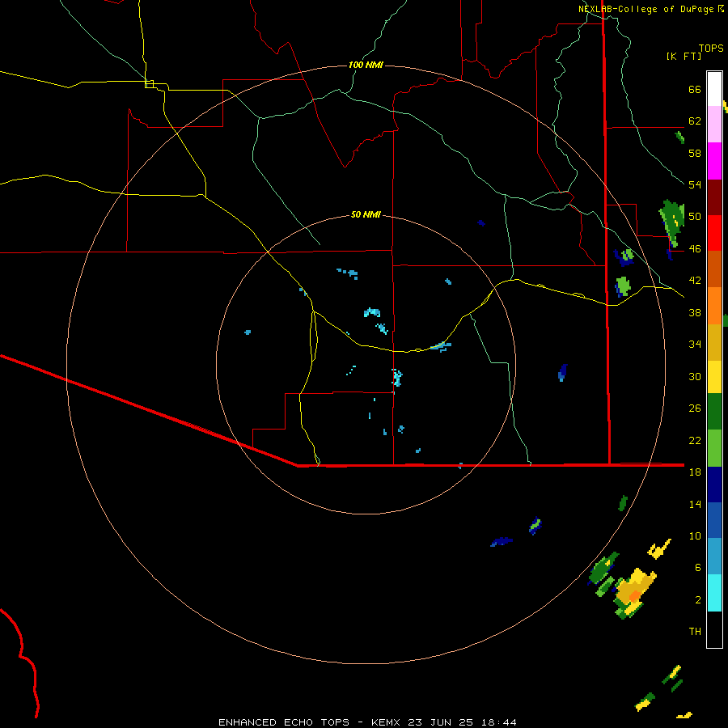
Task: Click the legend value "6"
Action: [698, 567]
